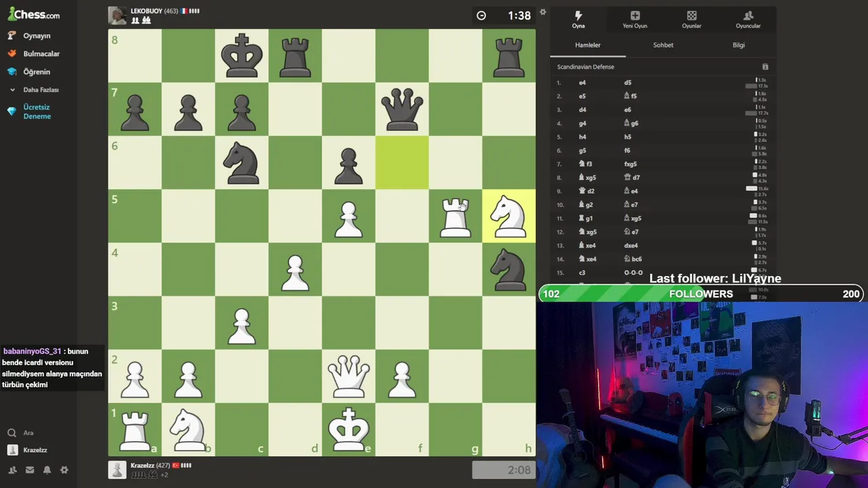
Task: Select move 13 dxe4 in move list
Action: pyautogui.click(x=631, y=245)
